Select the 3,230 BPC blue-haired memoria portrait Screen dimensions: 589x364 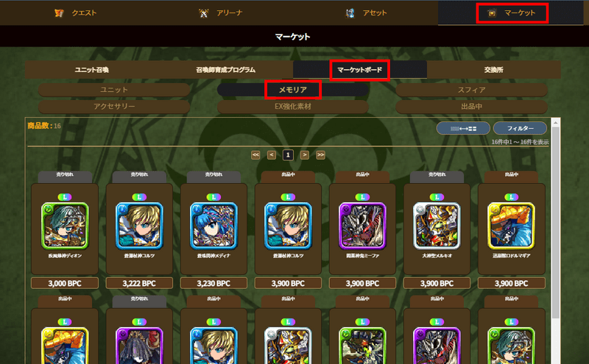(x=214, y=226)
